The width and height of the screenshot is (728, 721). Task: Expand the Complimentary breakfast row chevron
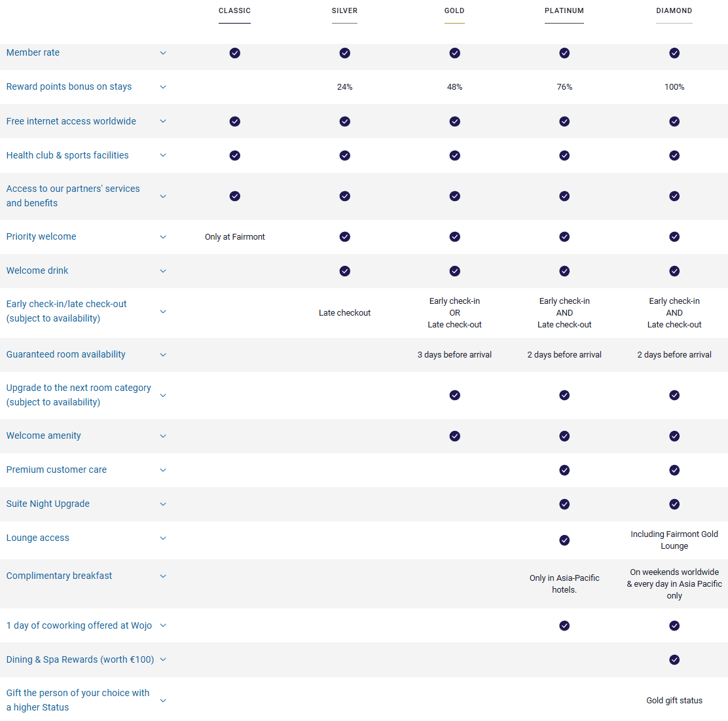point(163,576)
